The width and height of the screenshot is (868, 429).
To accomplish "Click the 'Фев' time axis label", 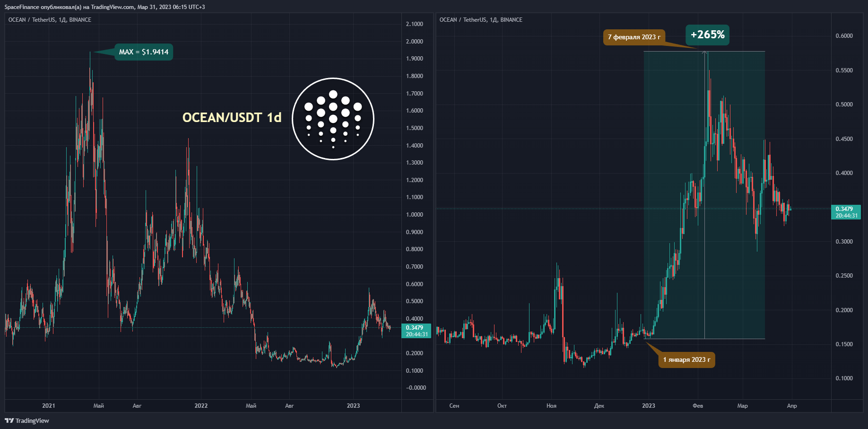I will 698,406.
